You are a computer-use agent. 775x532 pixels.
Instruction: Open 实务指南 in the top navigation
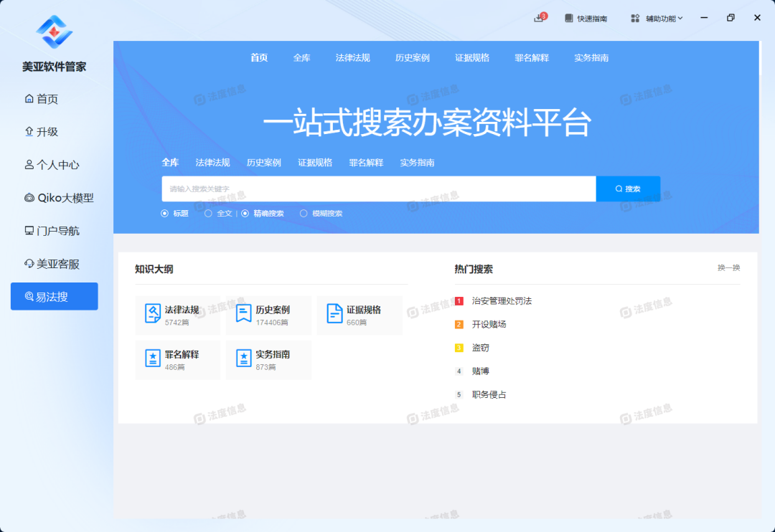(x=591, y=58)
